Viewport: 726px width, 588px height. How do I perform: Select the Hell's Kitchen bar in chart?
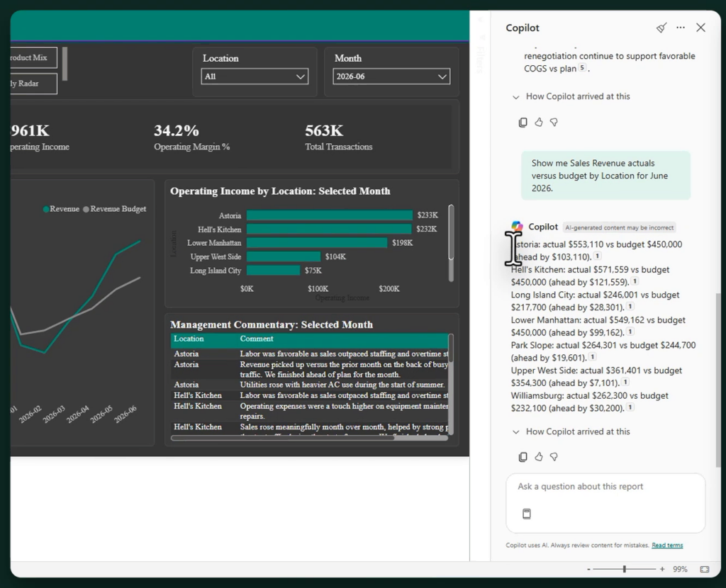click(329, 229)
